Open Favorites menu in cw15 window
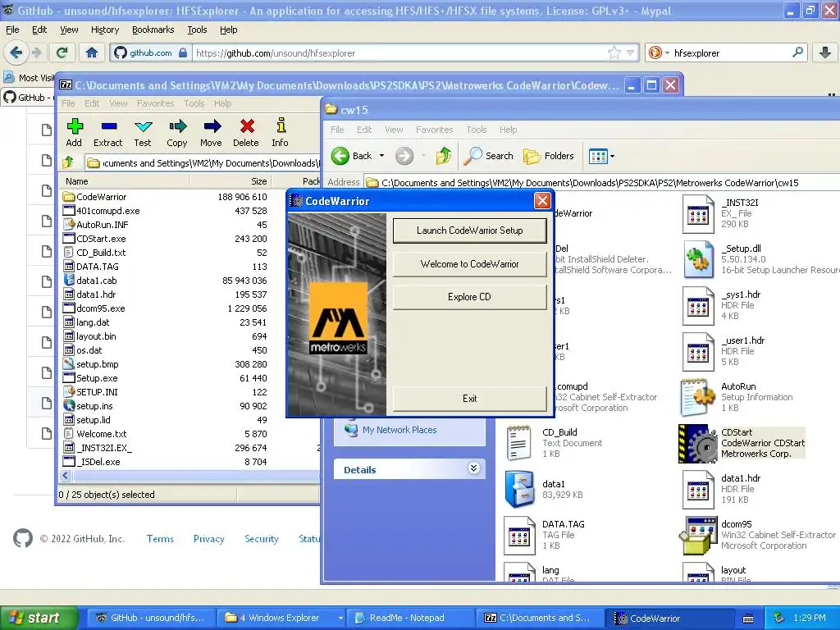 point(435,130)
